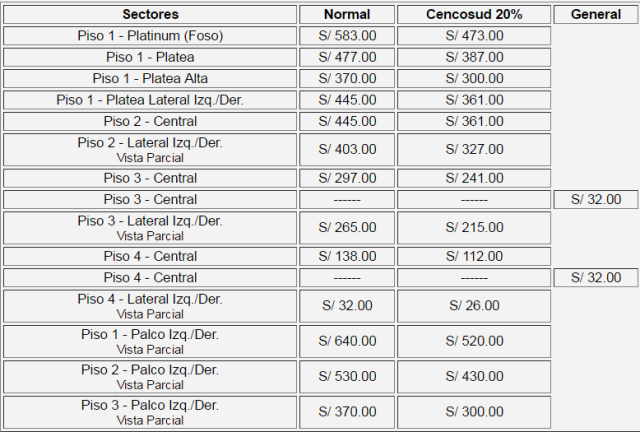The image size is (640, 432).
Task: Click the Piso 1 - Platea Lateral Izq./Der. cell
Action: pyautogui.click(x=150, y=100)
